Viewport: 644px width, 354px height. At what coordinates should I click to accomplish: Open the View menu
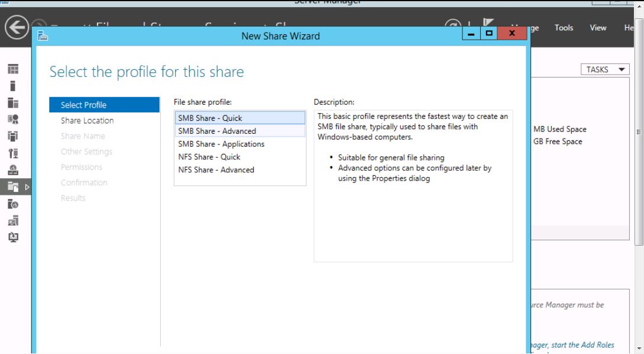[598, 28]
